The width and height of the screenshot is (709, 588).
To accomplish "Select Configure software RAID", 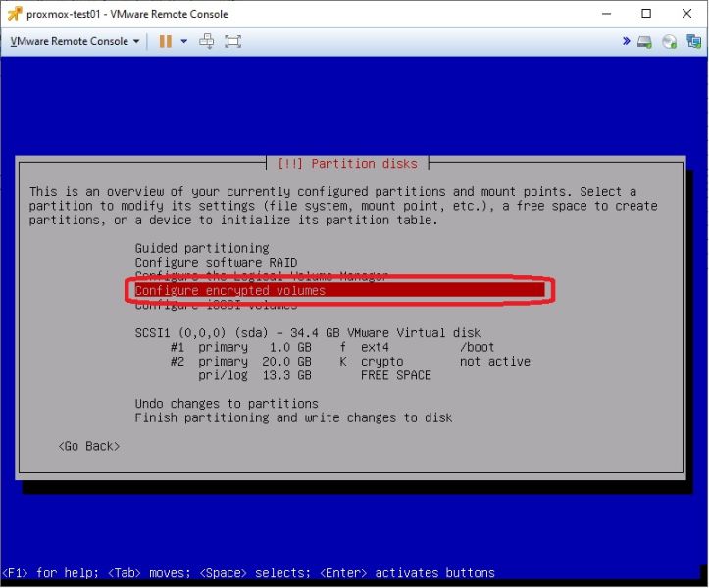I will coord(216,263).
